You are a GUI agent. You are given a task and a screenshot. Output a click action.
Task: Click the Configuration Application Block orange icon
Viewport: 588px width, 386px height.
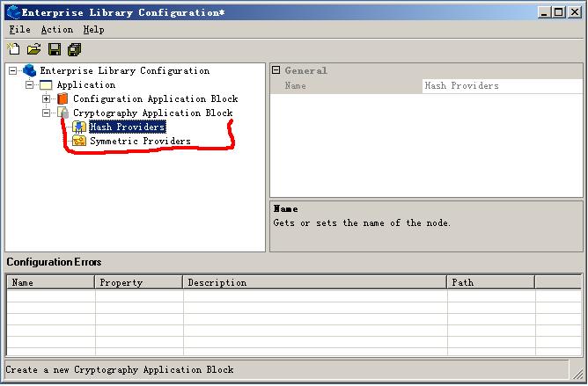(62, 99)
